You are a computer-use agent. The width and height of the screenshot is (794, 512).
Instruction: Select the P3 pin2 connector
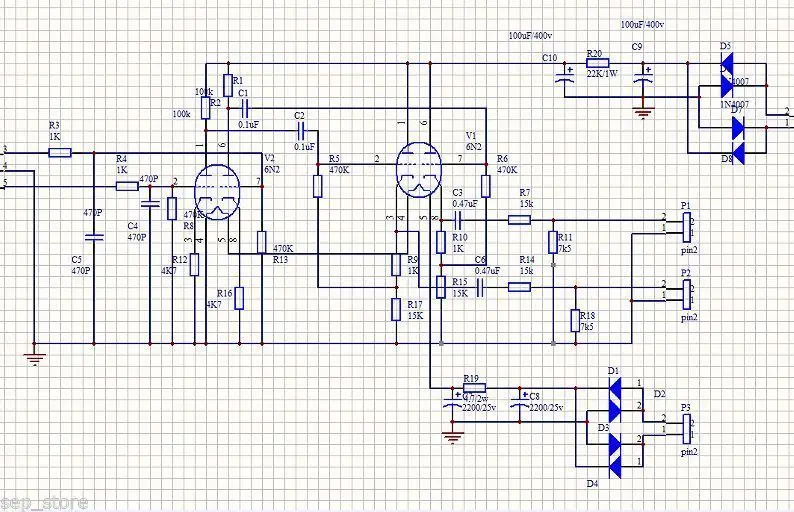pos(687,429)
